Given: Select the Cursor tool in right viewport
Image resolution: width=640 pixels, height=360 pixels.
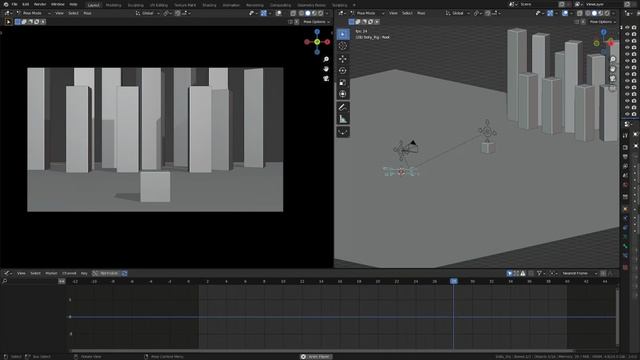Looking at the screenshot, I should click(343, 46).
